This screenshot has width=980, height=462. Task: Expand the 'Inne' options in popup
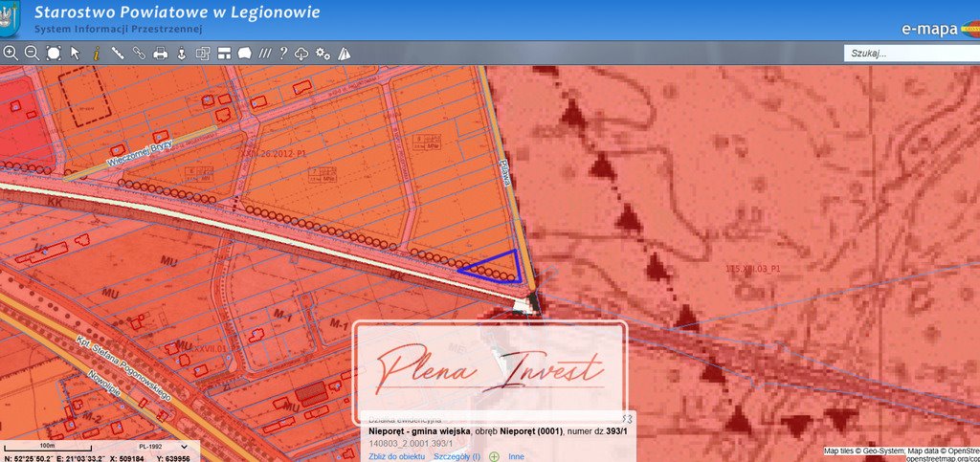pos(516,456)
